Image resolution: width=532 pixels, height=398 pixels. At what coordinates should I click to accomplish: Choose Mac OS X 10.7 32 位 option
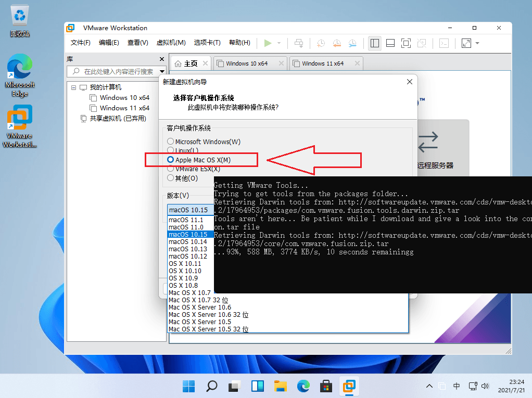coord(288,300)
